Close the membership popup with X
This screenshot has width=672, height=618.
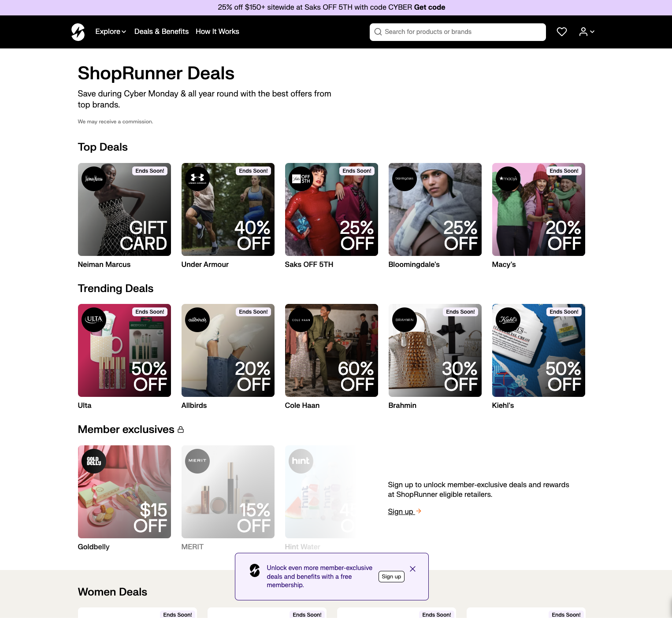(x=412, y=569)
